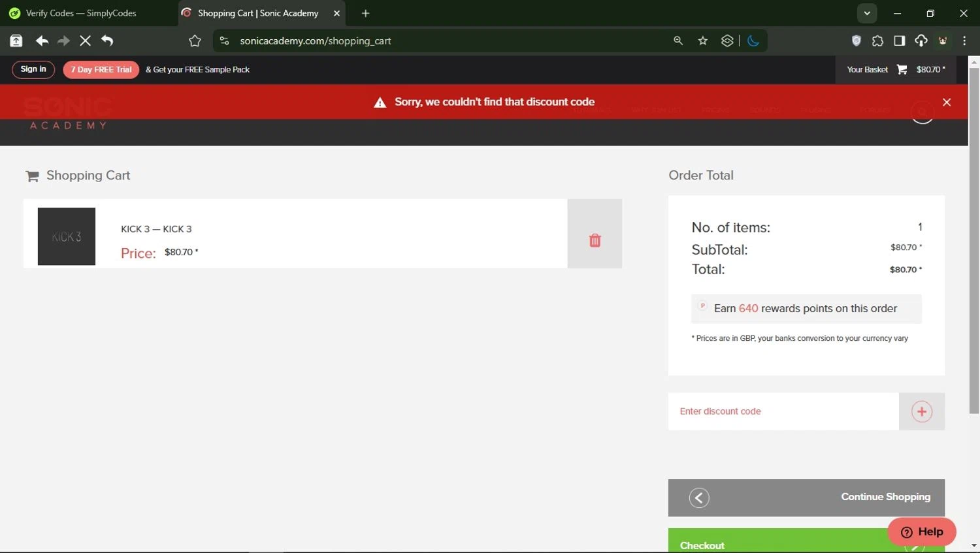Click the KICK 3 product thumbnail
The height and width of the screenshot is (553, 980).
pyautogui.click(x=67, y=236)
